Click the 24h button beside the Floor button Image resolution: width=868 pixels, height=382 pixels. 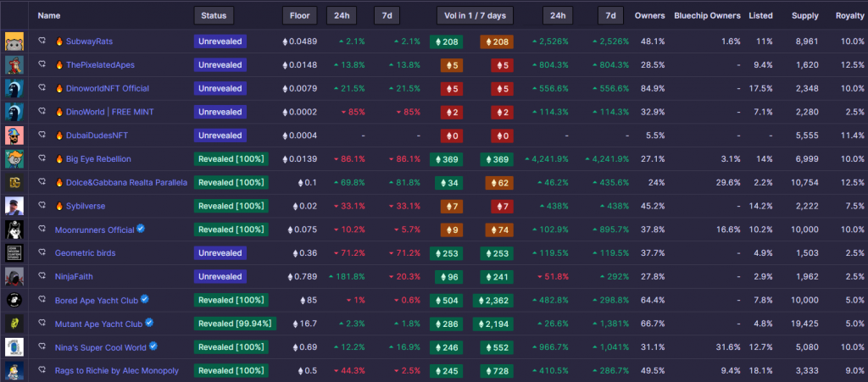pyautogui.click(x=342, y=15)
